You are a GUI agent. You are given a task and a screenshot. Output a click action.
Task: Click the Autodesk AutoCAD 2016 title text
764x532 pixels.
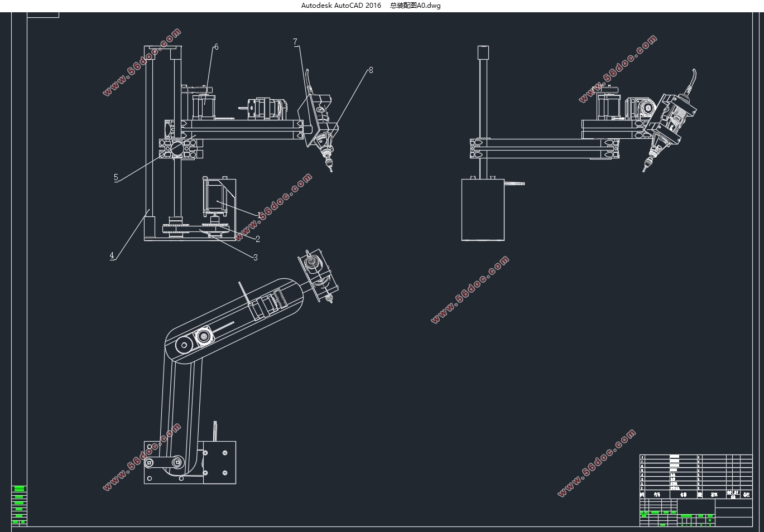341,6
